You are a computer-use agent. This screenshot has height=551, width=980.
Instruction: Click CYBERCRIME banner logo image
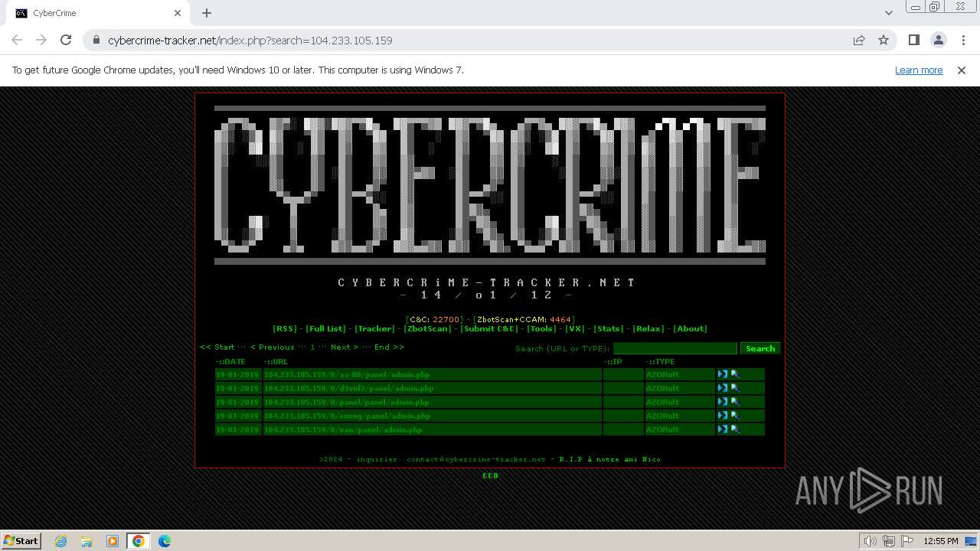490,185
